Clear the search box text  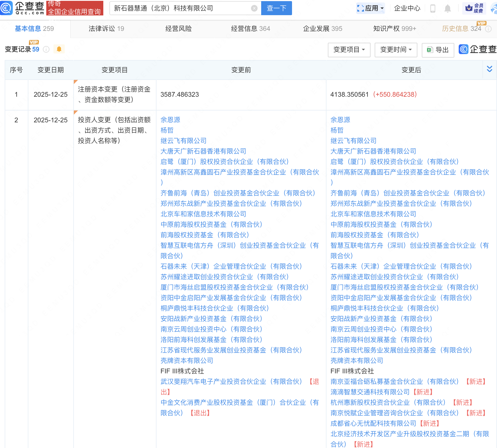254,8
